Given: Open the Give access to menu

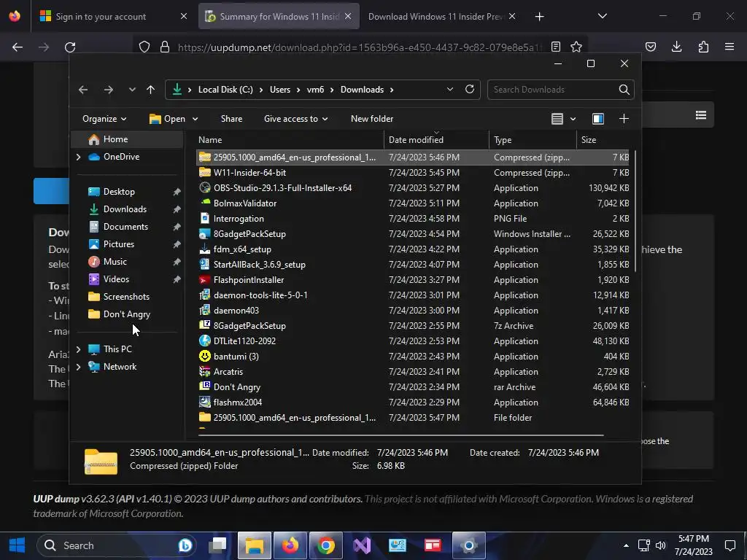Looking at the screenshot, I should click(296, 119).
